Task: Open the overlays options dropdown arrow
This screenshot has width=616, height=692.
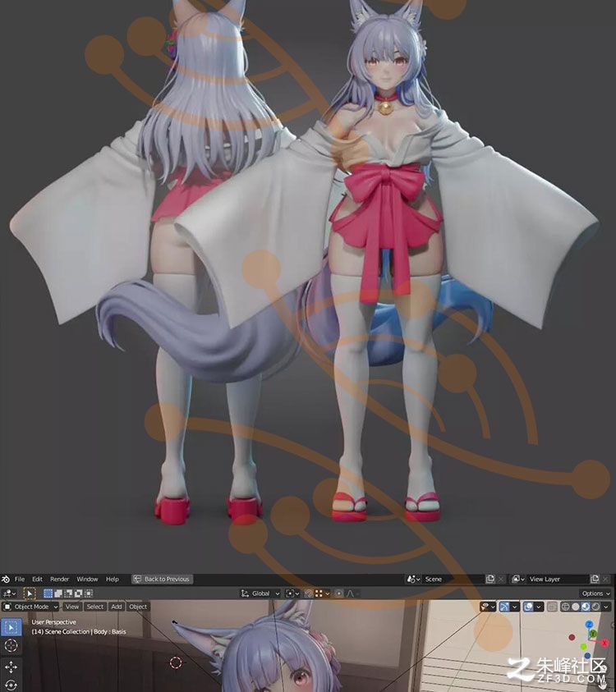Action: pyautogui.click(x=539, y=607)
